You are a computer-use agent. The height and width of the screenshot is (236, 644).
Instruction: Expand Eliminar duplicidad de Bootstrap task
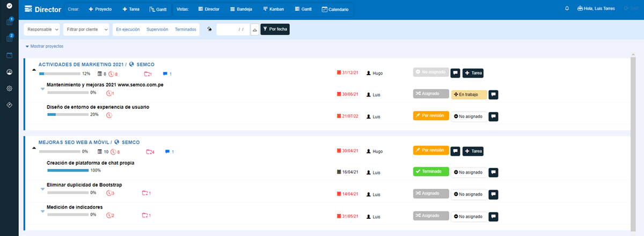(x=42, y=189)
